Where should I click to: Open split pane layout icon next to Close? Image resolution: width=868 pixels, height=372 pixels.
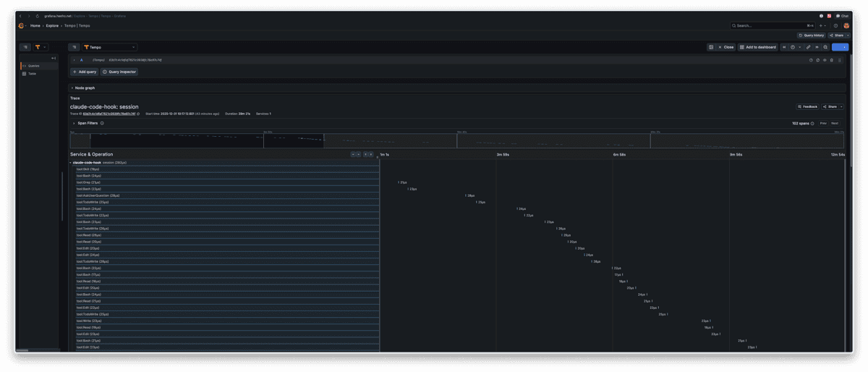(x=711, y=47)
